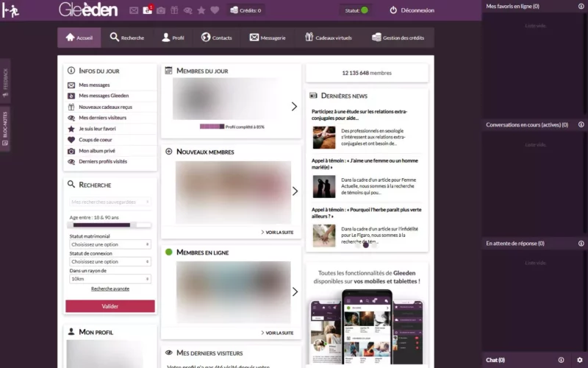Click the camera icon in top bar

[x=161, y=10]
